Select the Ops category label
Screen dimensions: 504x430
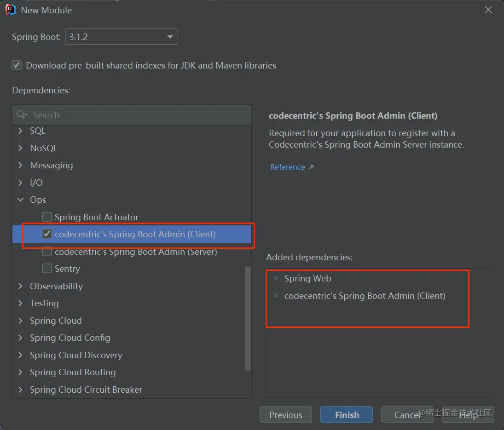coord(38,200)
